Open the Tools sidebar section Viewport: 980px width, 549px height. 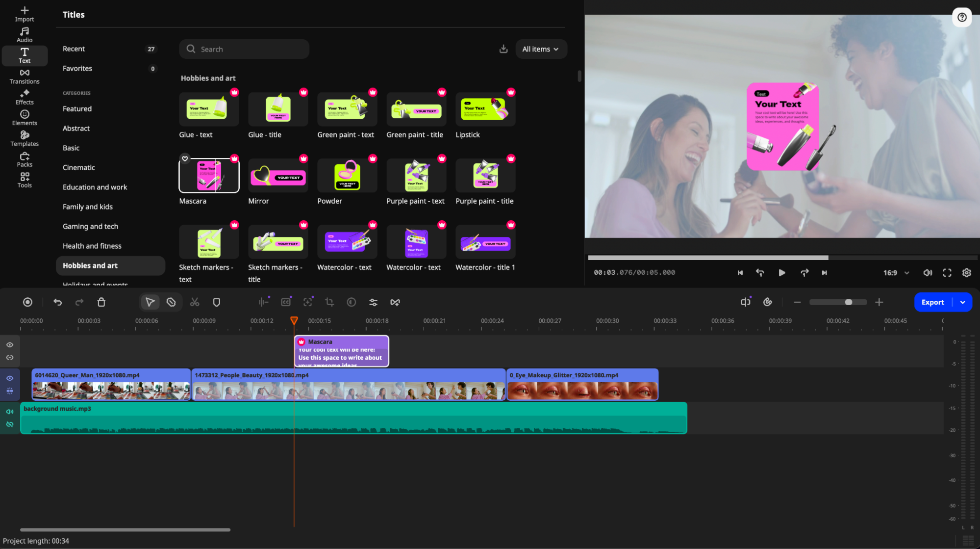click(x=25, y=180)
